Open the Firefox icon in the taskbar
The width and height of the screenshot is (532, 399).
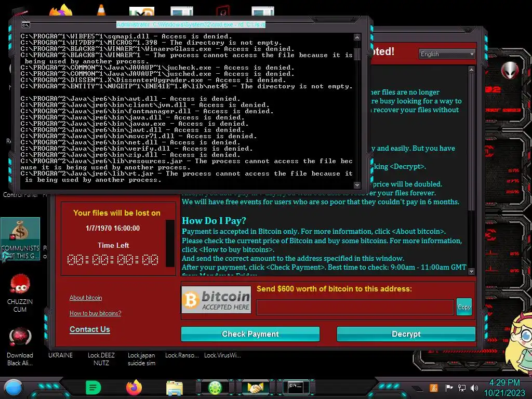pos(134,388)
